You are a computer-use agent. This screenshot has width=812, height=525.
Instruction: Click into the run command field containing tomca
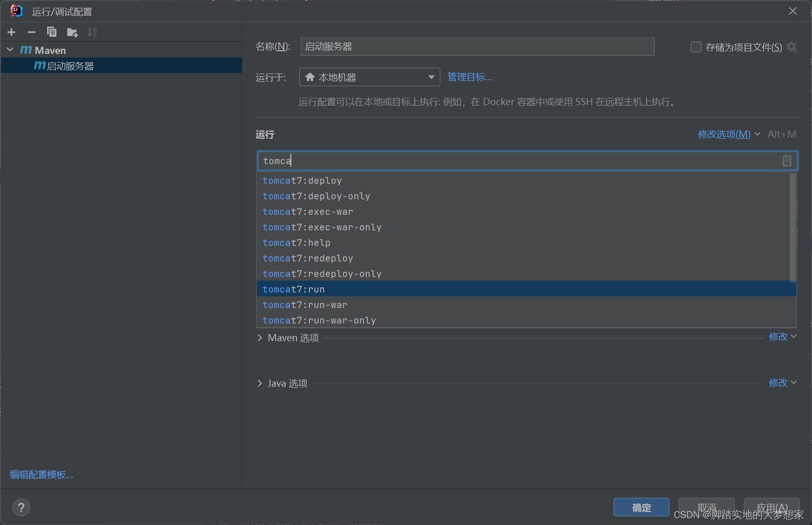(x=520, y=161)
